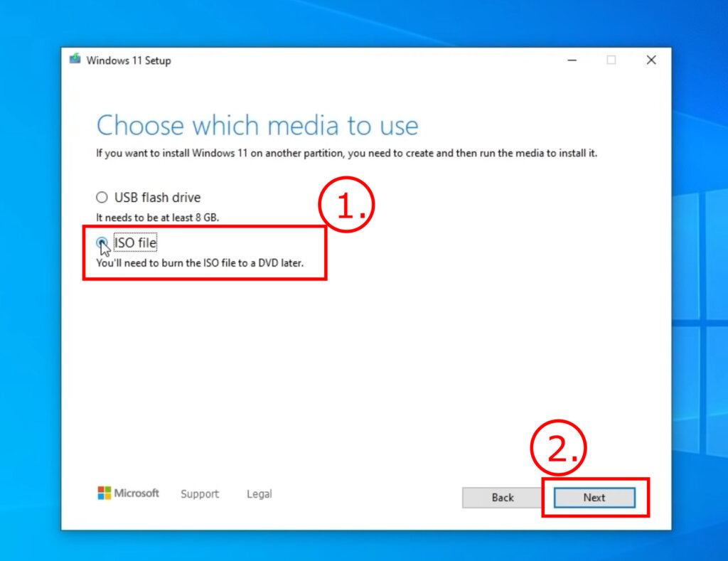Select the ISO file radio option

pos(102,242)
